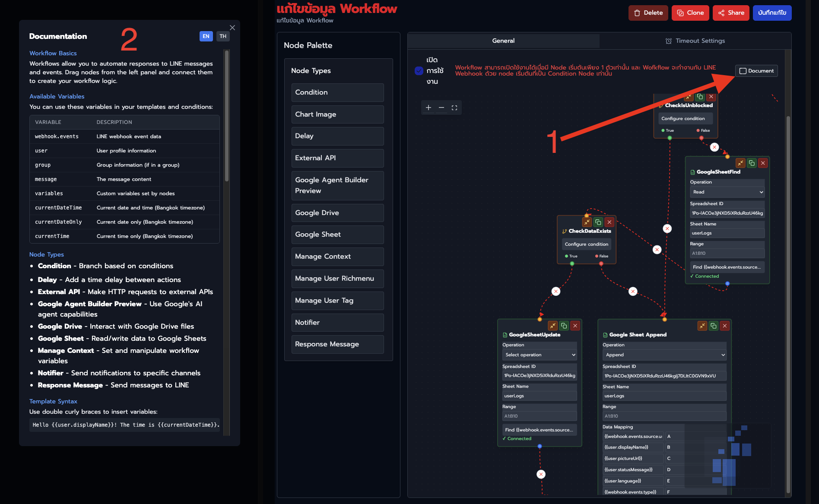The width and height of the screenshot is (819, 504).
Task: Delete the CheckIsUnblocked node
Action: [x=711, y=97]
